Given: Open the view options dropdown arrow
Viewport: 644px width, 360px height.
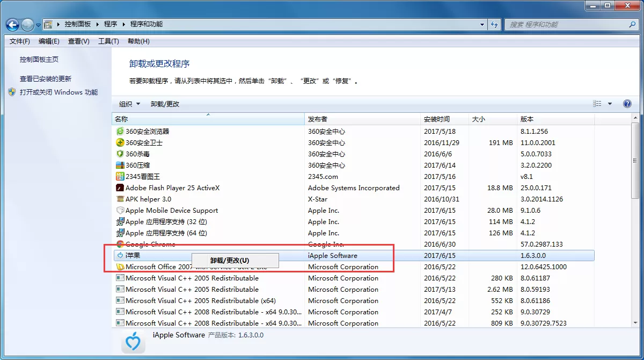Looking at the screenshot, I should [x=610, y=104].
